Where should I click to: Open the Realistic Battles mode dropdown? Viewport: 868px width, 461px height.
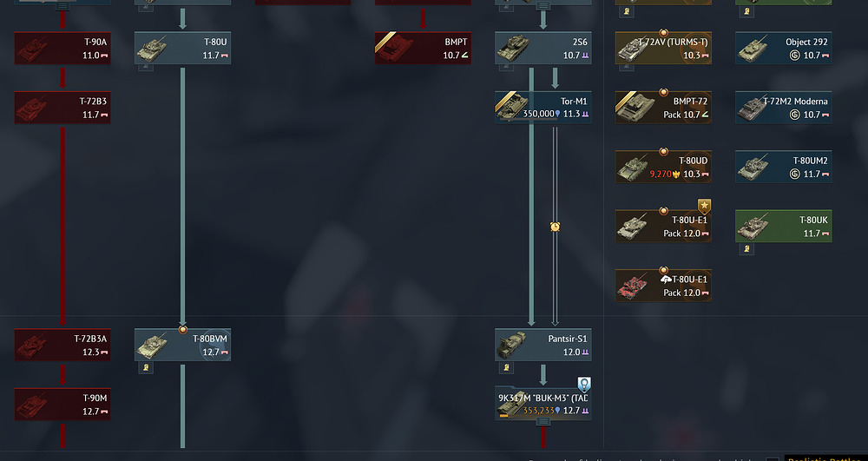(x=826, y=458)
